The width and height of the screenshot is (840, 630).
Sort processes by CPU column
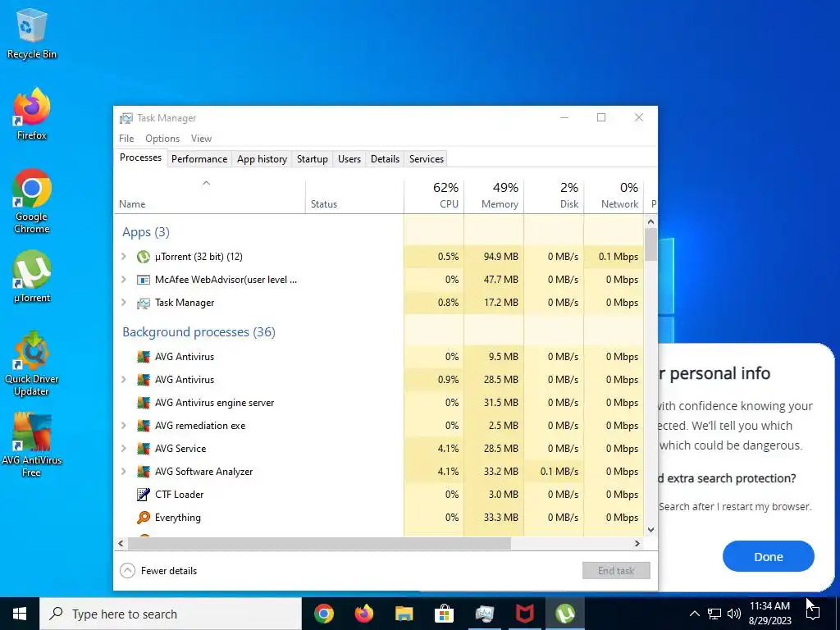(x=434, y=196)
